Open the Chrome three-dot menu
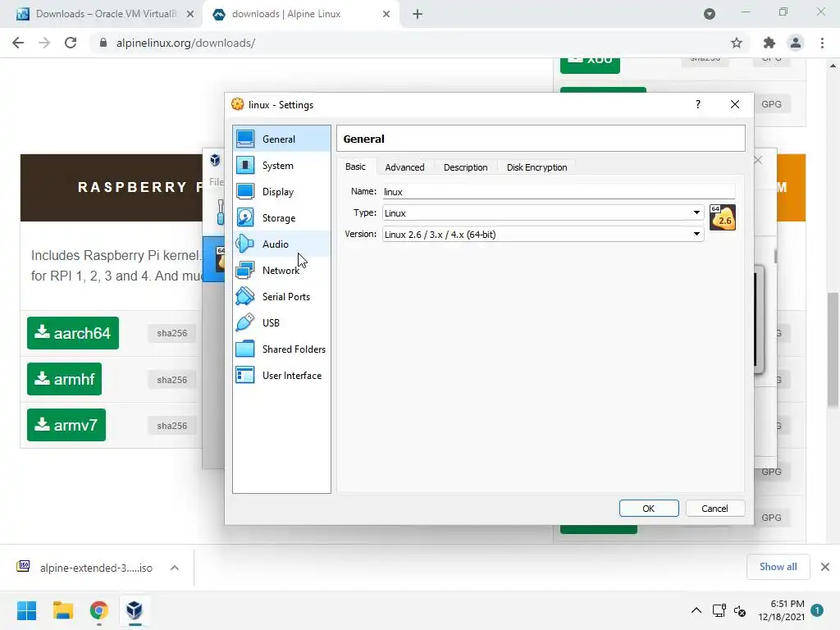 (822, 43)
